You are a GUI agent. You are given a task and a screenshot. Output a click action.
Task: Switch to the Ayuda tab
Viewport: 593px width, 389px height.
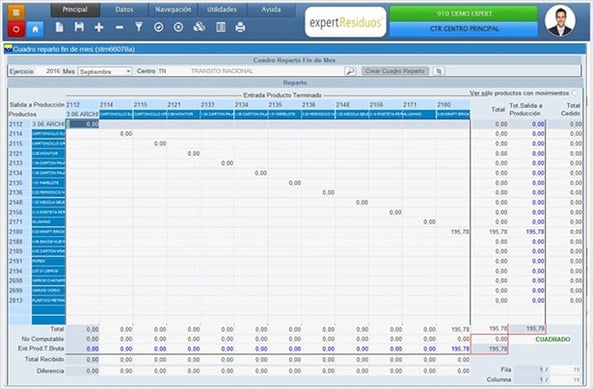coord(271,9)
